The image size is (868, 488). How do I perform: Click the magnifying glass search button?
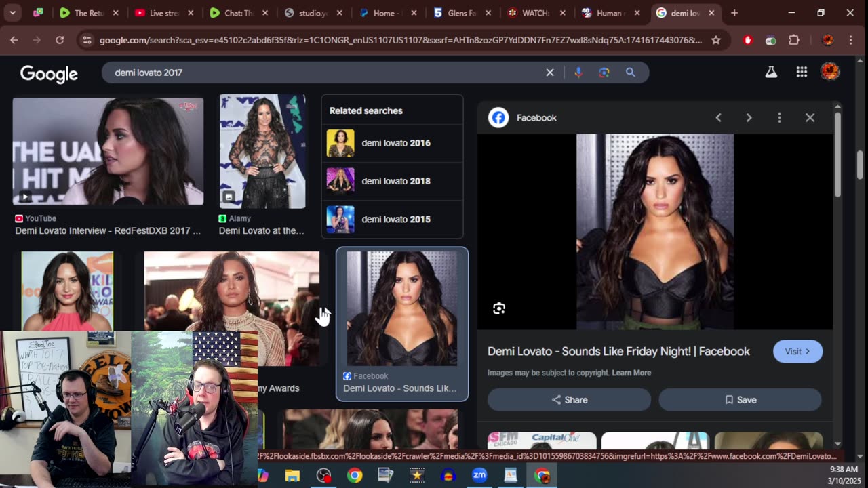tap(630, 73)
